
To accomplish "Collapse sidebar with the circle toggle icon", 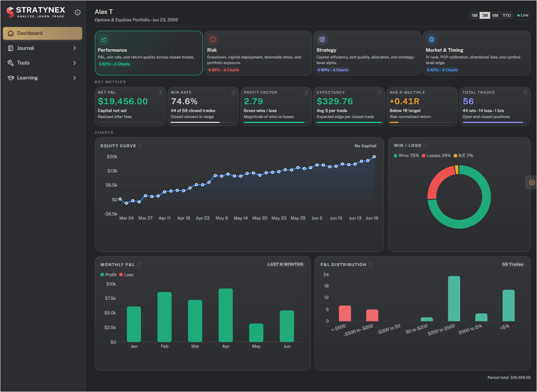I will point(78,12).
